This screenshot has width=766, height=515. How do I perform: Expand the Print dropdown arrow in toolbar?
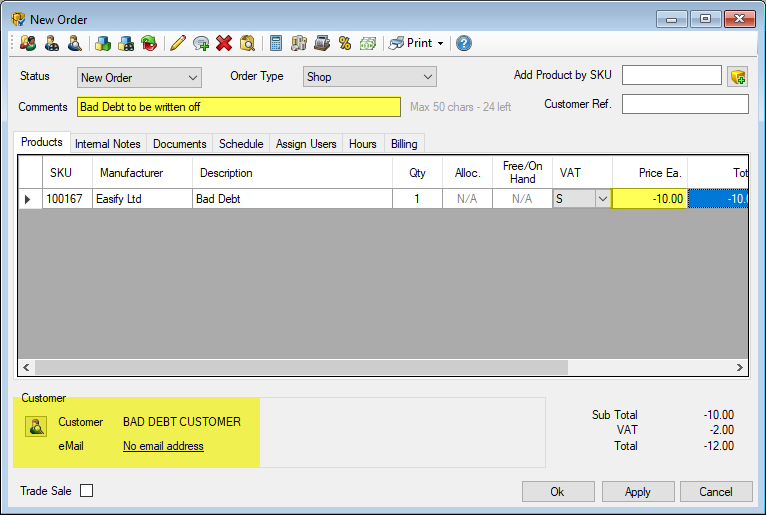coord(440,43)
